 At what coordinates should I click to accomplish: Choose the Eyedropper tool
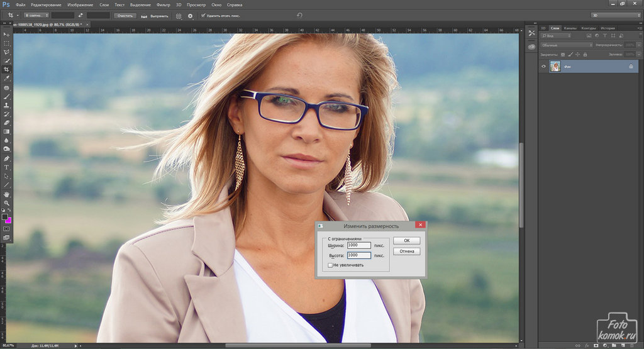(7, 79)
